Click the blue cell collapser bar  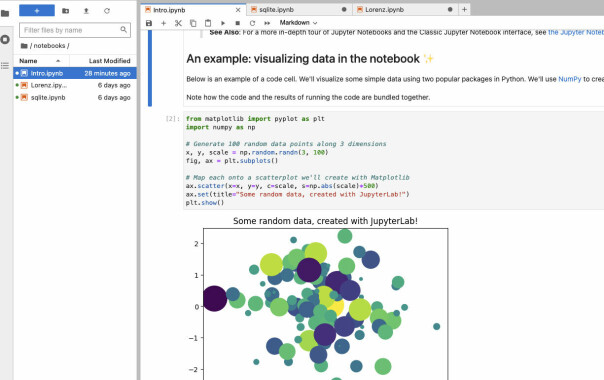point(150,68)
